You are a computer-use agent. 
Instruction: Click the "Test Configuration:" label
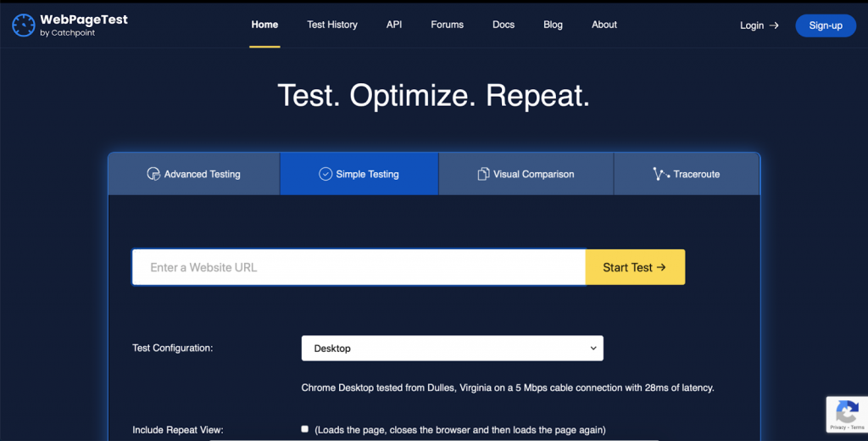pos(173,348)
